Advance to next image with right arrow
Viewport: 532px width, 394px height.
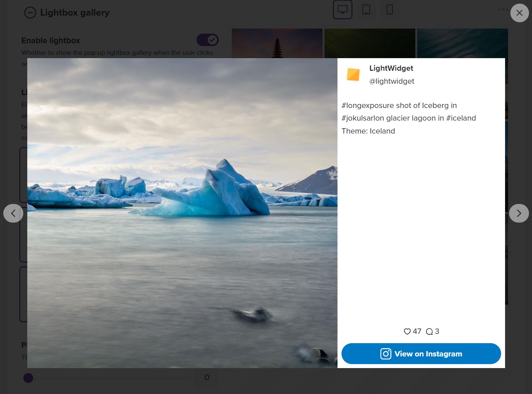click(519, 213)
